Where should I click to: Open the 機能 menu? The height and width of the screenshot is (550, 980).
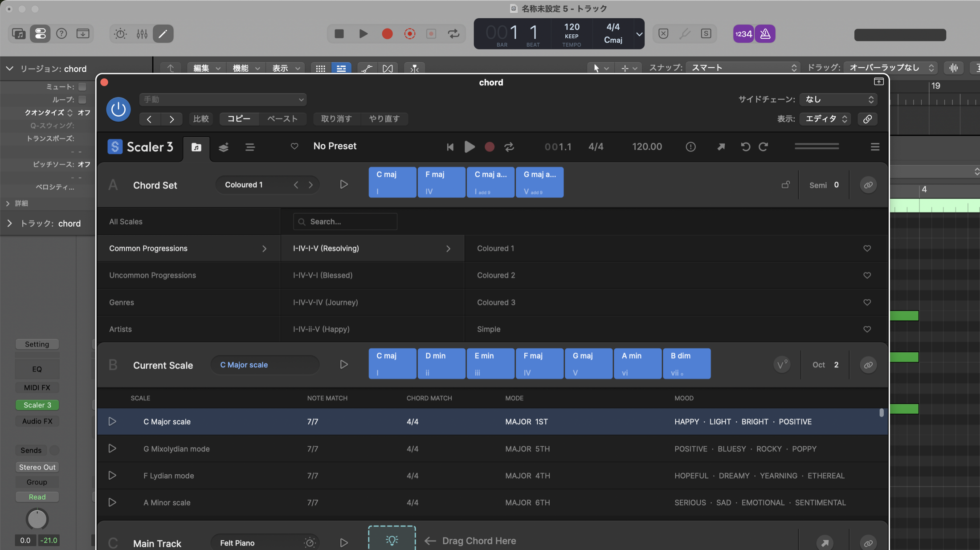click(246, 68)
